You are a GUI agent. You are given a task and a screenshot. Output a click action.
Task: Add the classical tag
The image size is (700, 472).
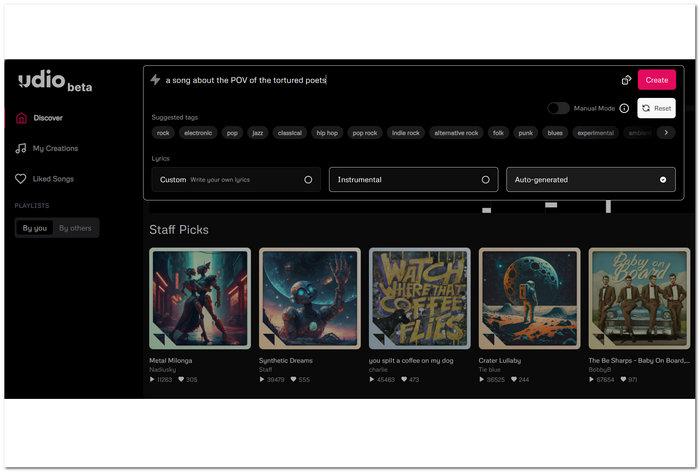[290, 133]
